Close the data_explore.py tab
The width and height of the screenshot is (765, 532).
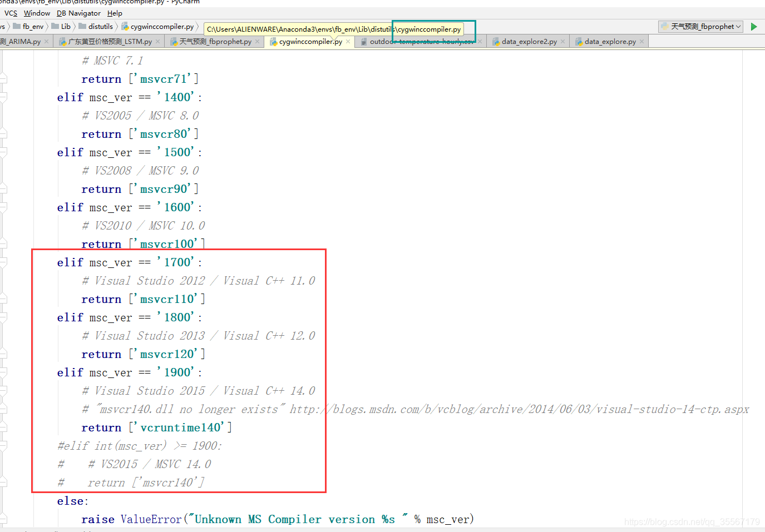click(642, 42)
